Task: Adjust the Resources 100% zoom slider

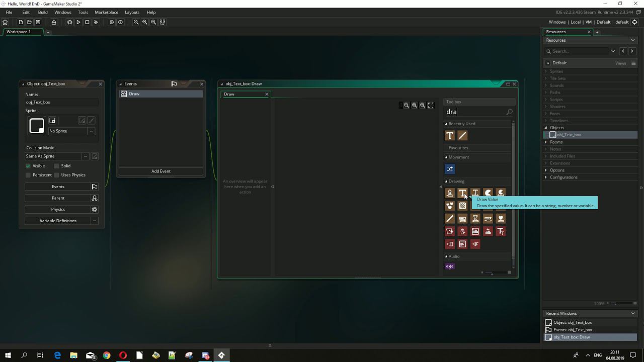Action: 621,304
